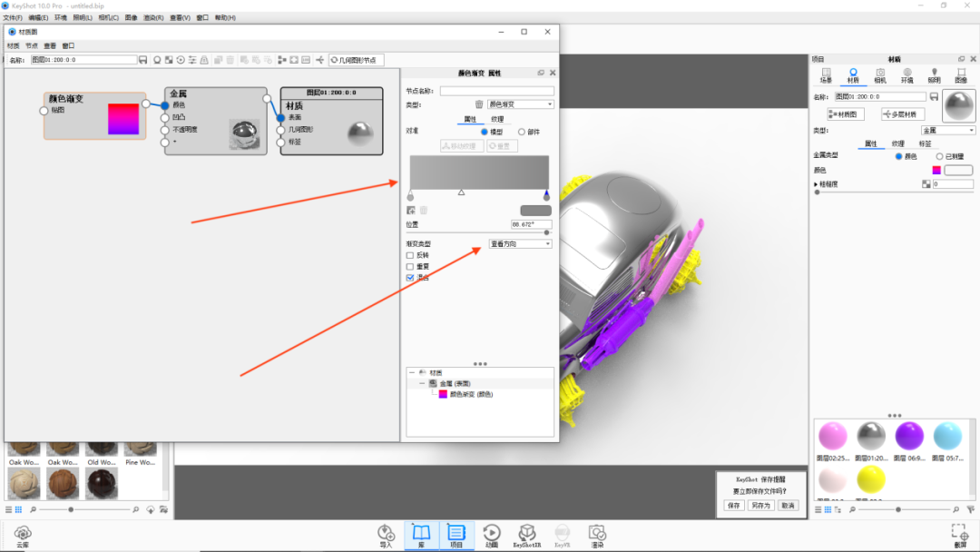Click the 位置 position slider handle

[546, 232]
